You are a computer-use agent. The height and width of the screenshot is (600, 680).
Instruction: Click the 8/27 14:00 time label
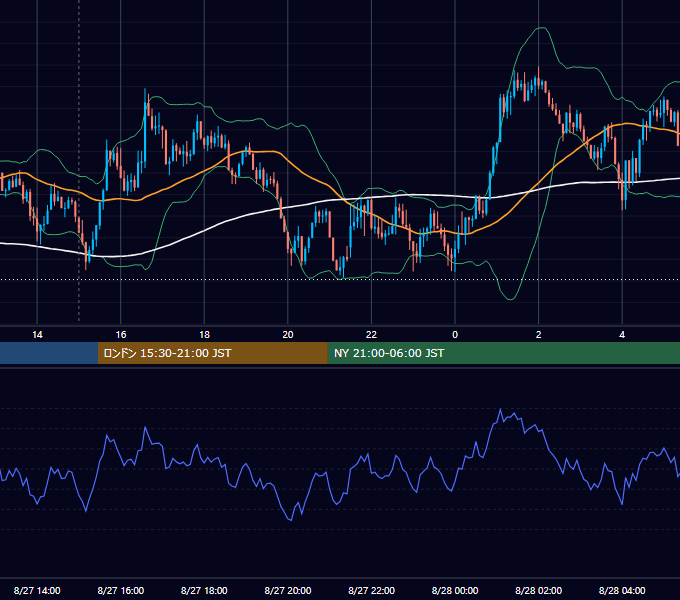click(37, 590)
